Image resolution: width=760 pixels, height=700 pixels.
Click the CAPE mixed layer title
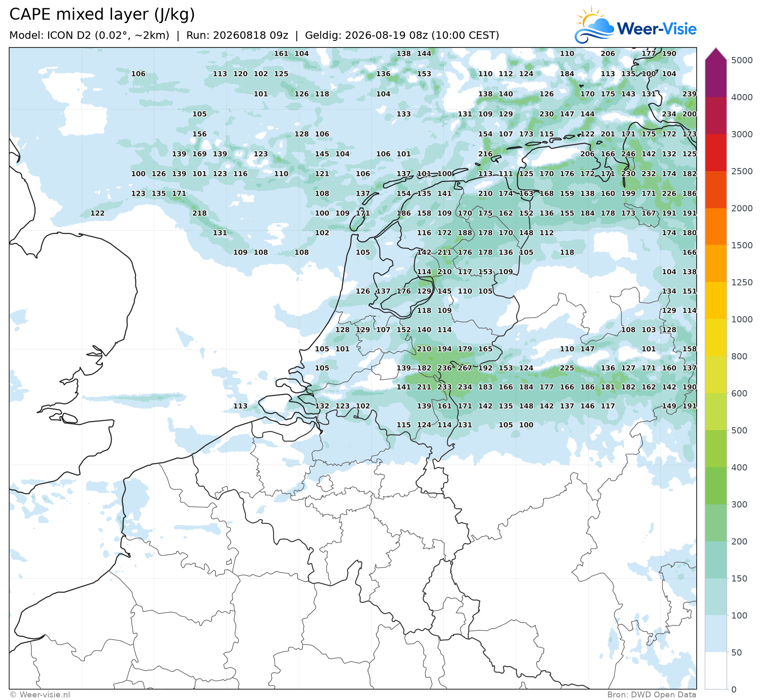pos(102,14)
